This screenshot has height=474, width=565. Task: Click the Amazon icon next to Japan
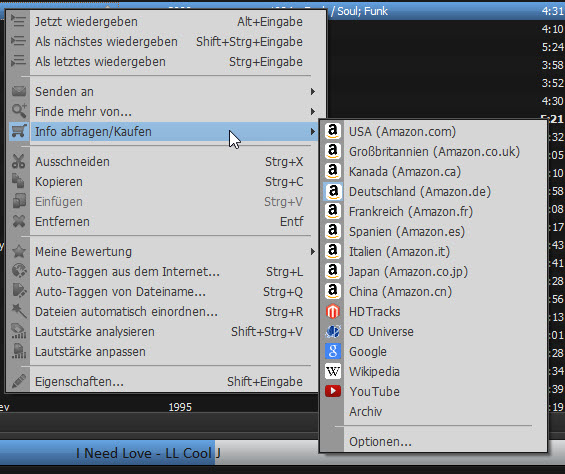[x=333, y=271]
